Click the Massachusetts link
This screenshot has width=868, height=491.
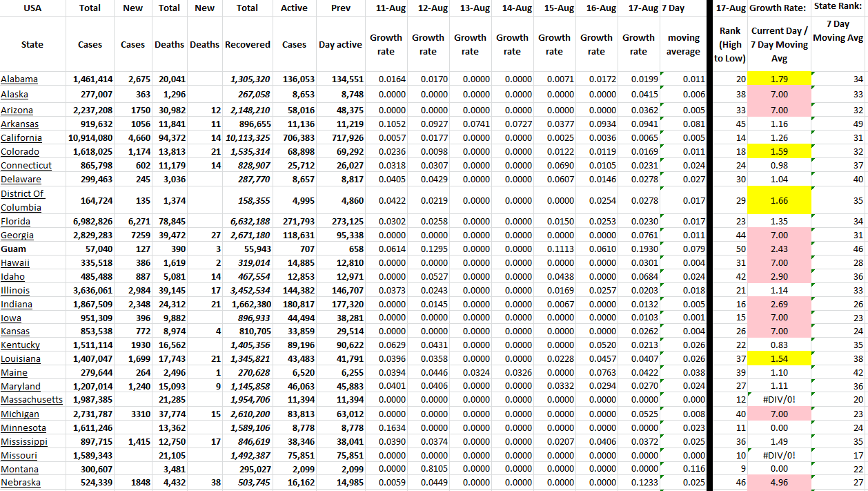coord(32,400)
